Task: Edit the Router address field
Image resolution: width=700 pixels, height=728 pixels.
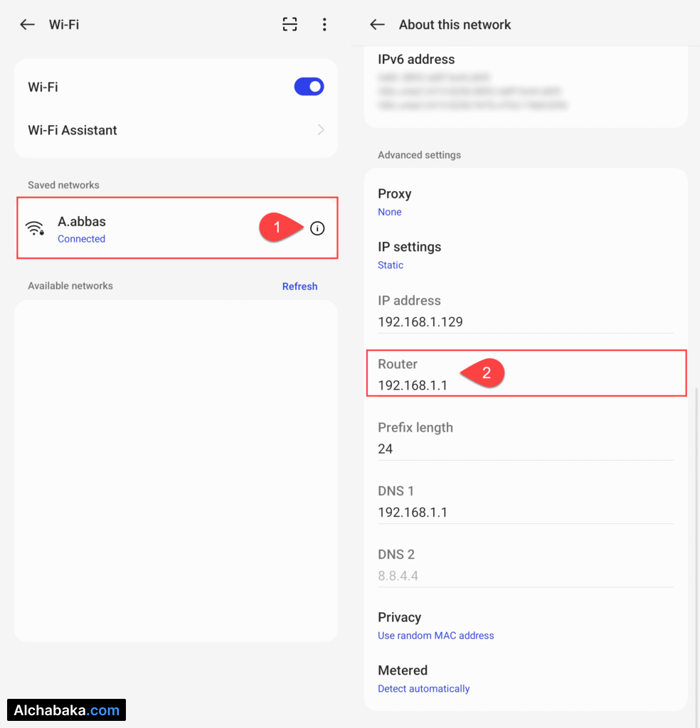Action: [x=413, y=385]
